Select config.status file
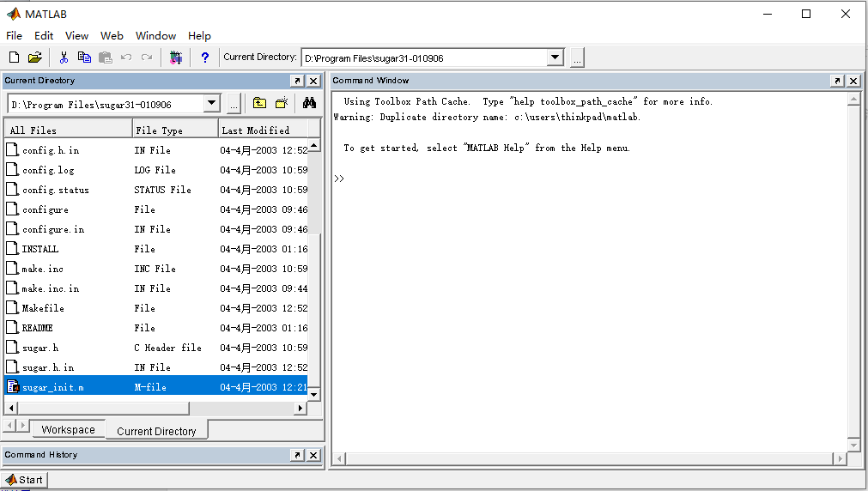The height and width of the screenshot is (491, 868). [x=156, y=190]
